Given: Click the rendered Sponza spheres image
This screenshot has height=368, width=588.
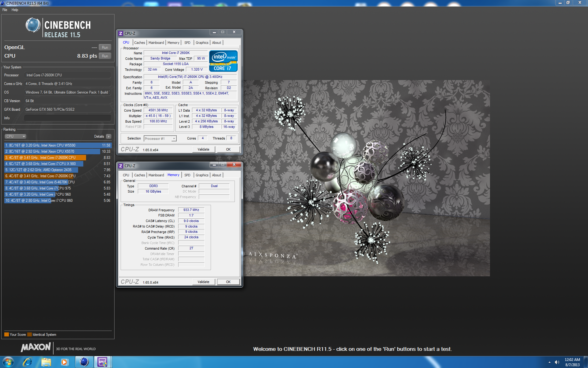Looking at the screenshot, I should (367, 178).
